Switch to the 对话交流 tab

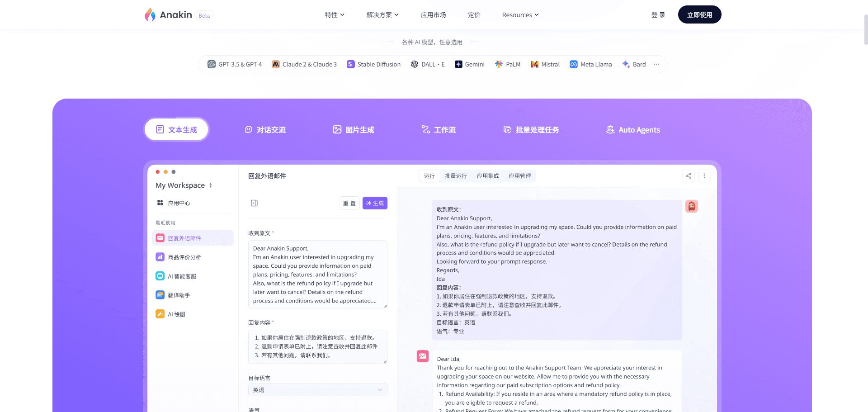pos(265,130)
